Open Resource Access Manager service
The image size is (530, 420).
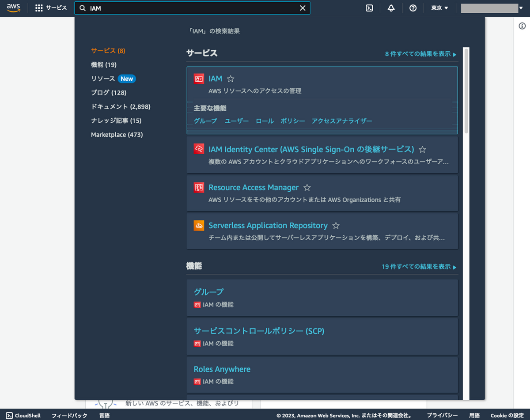[x=254, y=187]
